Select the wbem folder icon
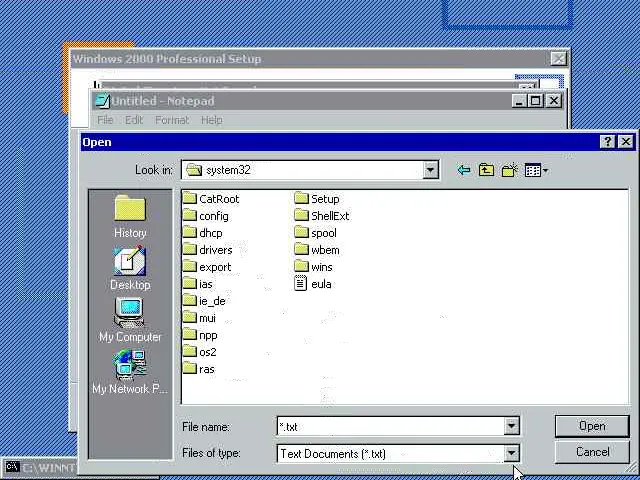This screenshot has width=640, height=480. [x=301, y=250]
